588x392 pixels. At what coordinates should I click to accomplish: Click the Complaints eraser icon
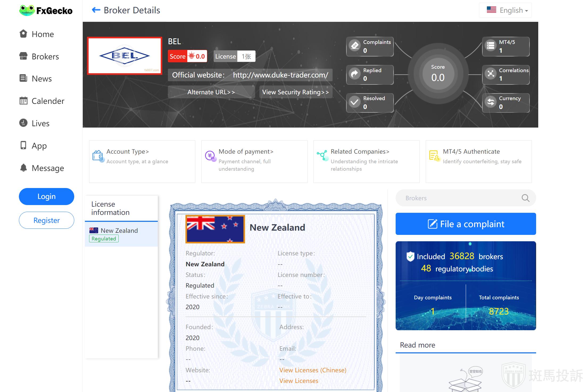click(355, 46)
